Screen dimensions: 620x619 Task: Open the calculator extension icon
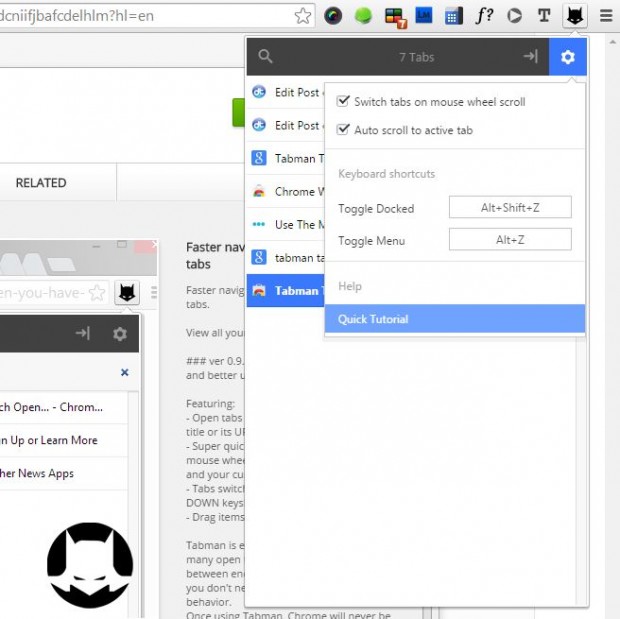point(454,16)
